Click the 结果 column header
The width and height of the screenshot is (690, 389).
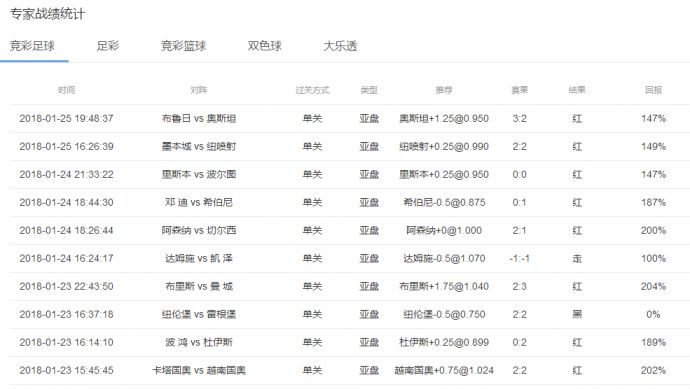coord(577,90)
